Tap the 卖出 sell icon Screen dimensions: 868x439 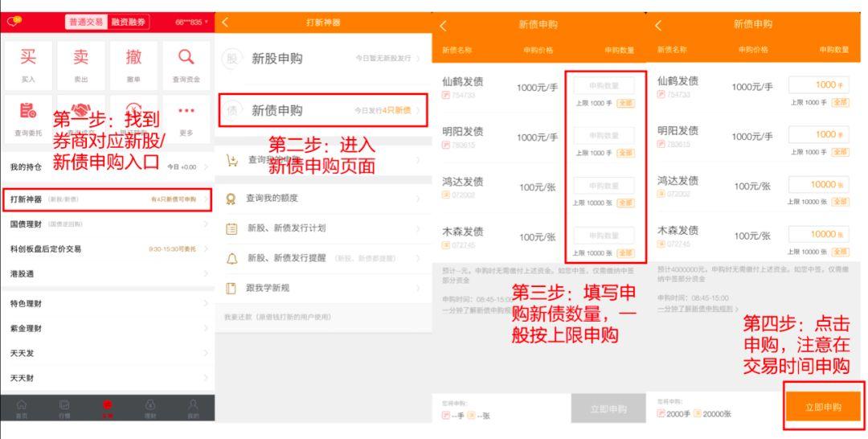[x=81, y=57]
